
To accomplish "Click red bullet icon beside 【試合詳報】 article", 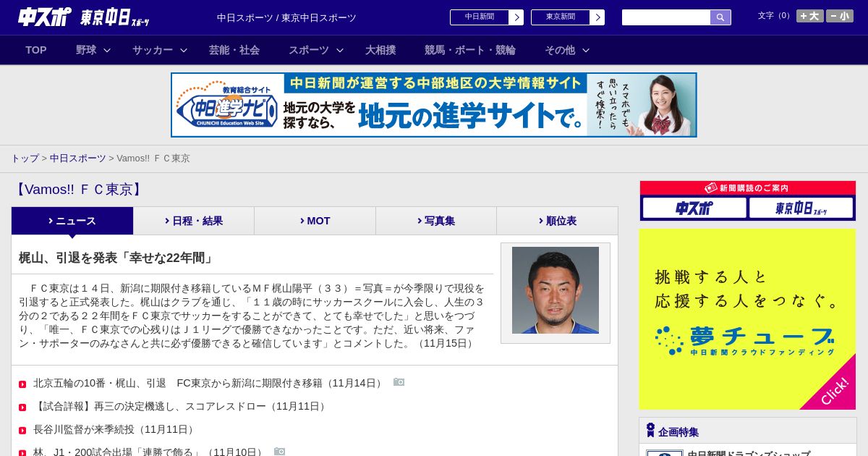I will 22,408.
